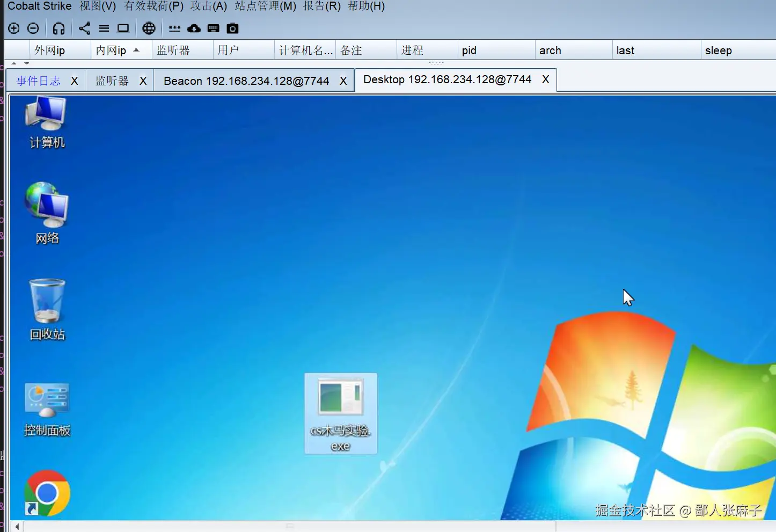The height and width of the screenshot is (532, 776).
Task: Switch to Beacon 192.168.234.128@7744 tab
Action: [246, 81]
